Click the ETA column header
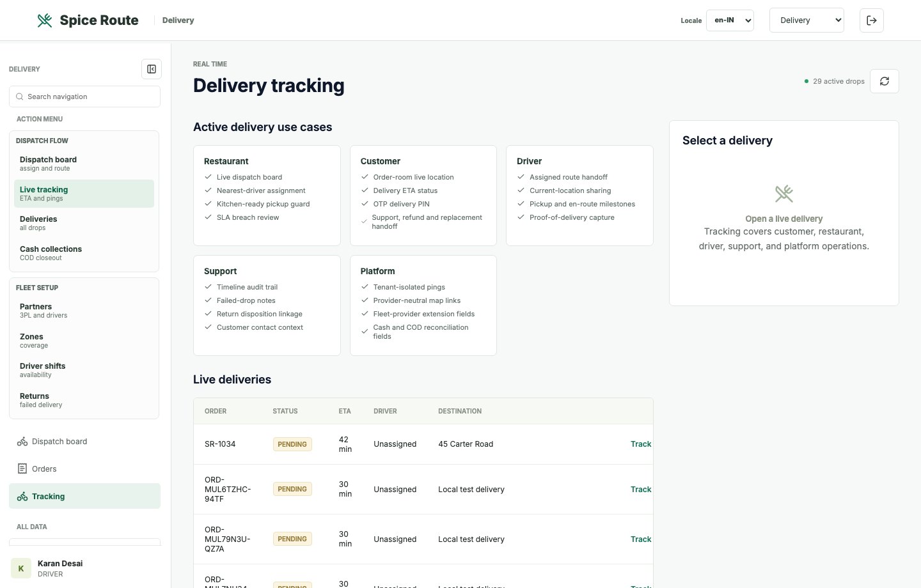 pyautogui.click(x=345, y=411)
